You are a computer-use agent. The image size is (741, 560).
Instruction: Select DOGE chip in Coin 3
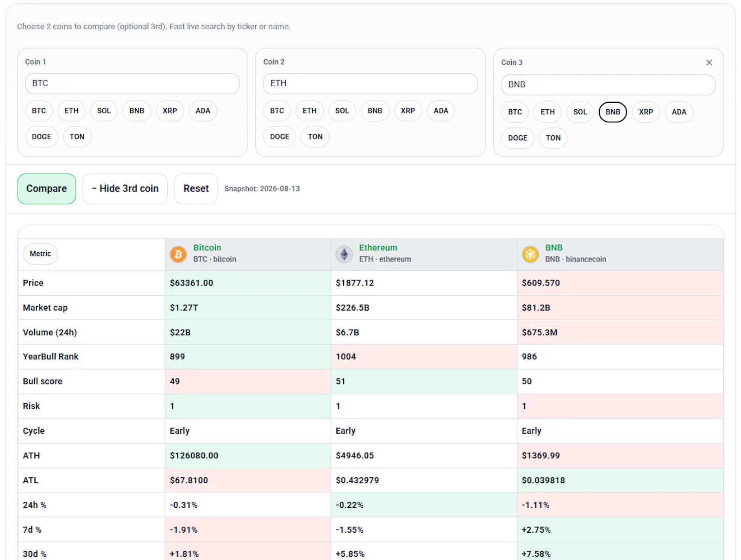518,138
